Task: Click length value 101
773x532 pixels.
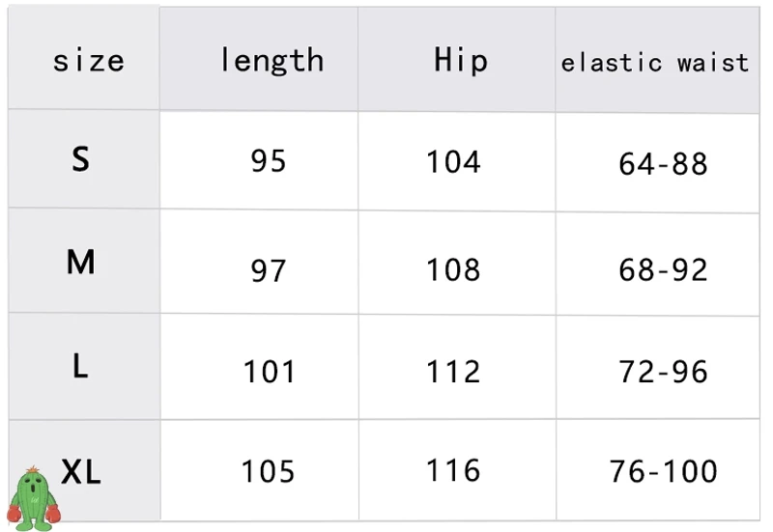Action: (x=270, y=371)
